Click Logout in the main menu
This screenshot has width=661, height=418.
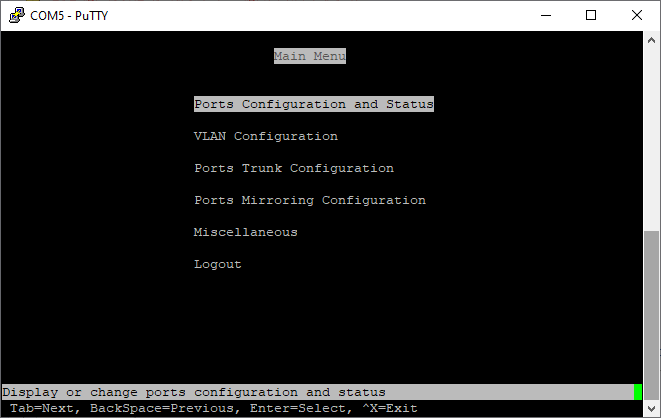pos(217,264)
